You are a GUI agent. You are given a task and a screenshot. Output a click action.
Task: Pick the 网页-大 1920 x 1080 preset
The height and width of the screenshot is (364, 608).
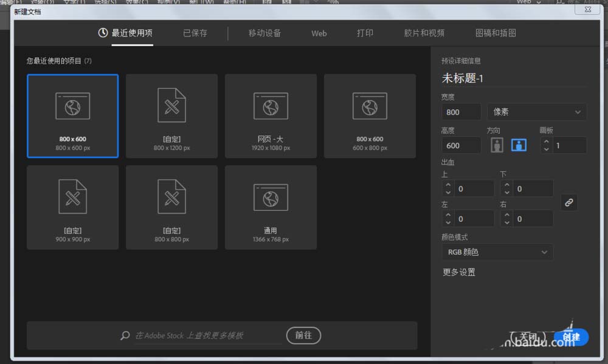click(x=271, y=116)
